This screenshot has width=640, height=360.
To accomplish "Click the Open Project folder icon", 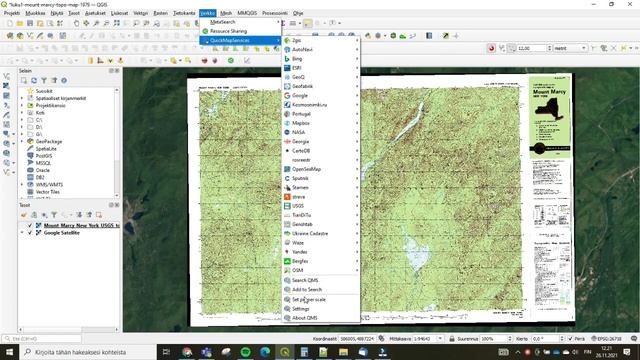I will tap(20, 24).
